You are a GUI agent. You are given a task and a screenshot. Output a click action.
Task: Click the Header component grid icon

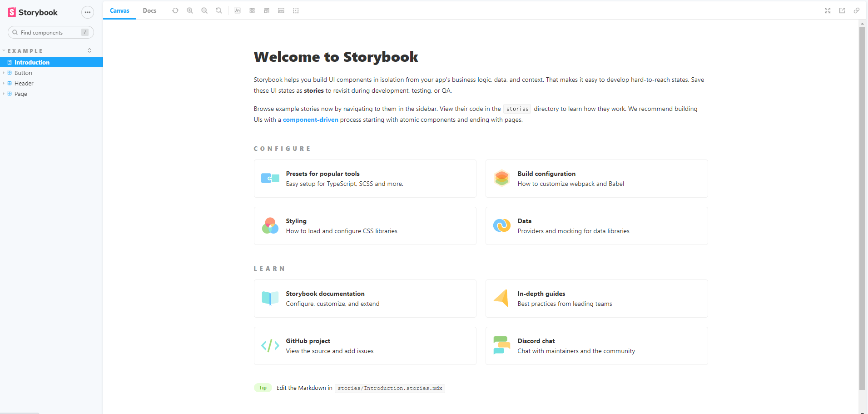coord(10,83)
